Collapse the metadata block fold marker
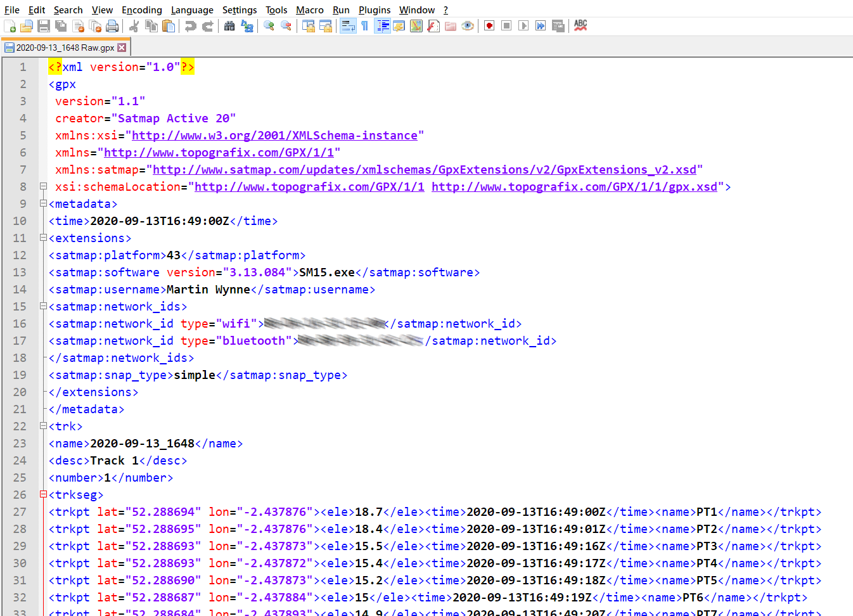Viewport: 853px width, 616px height. click(x=43, y=203)
